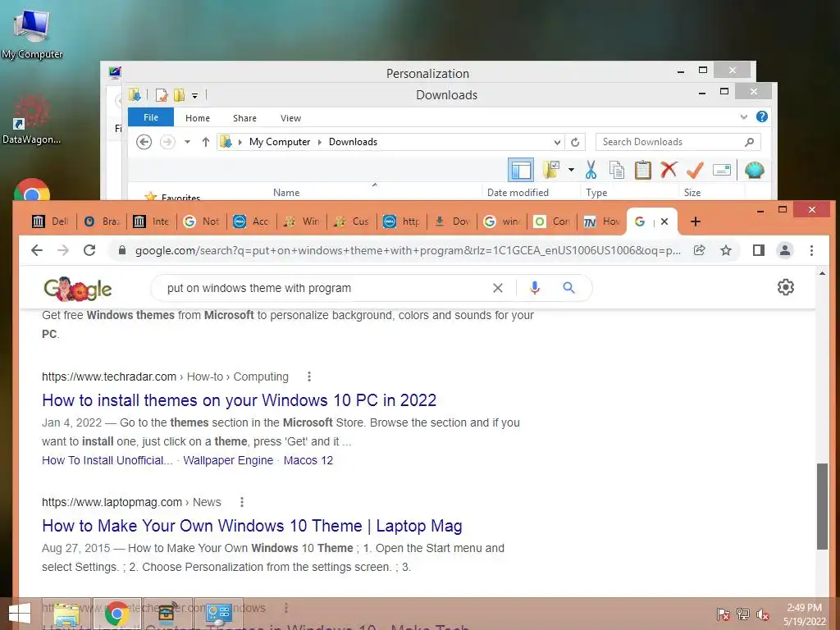Click the Cut scissors icon in Downloads
The image size is (840, 630).
[x=591, y=171]
